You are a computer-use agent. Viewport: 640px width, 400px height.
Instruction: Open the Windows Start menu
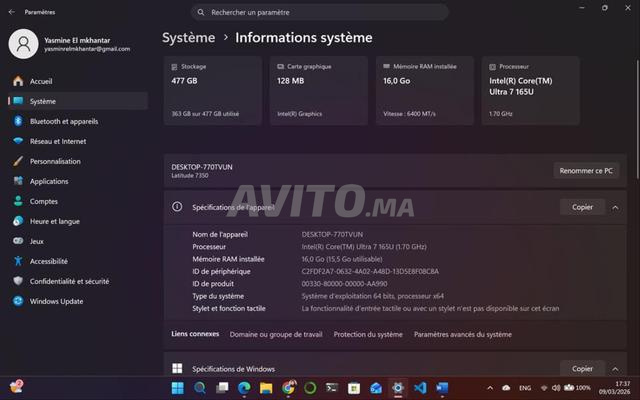tap(177, 387)
